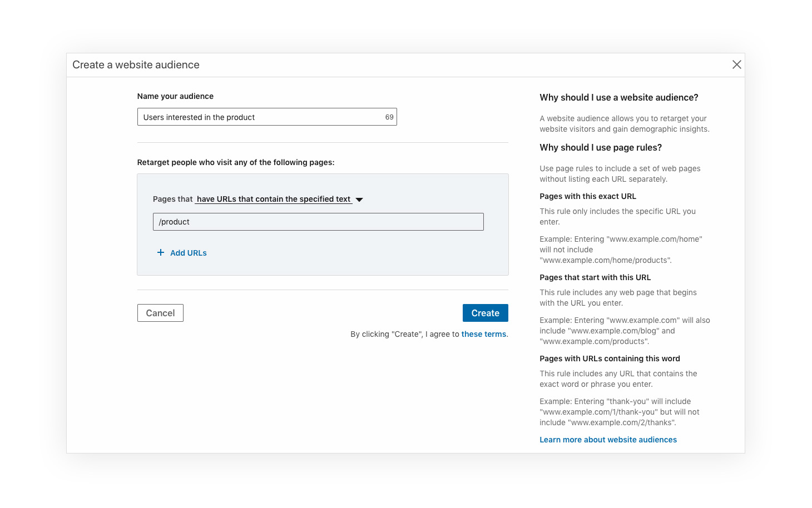Open Learn more about website audiences link
This screenshot has width=812, height=508.
pos(608,440)
